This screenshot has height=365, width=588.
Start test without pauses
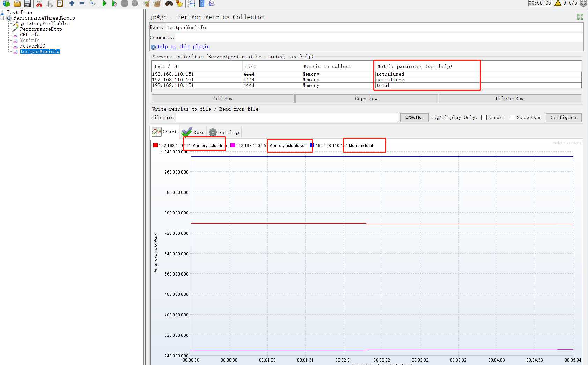pyautogui.click(x=114, y=3)
